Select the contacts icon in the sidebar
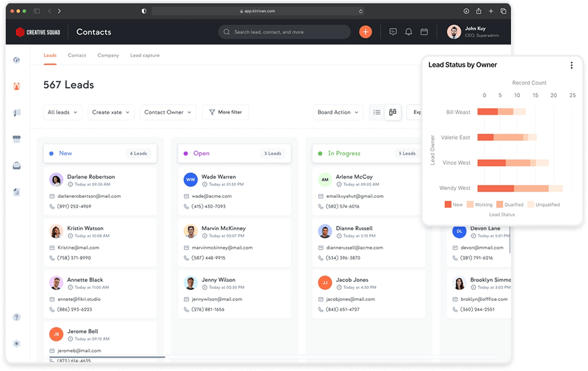Viewport: 588px width, 371px height. pos(17,86)
